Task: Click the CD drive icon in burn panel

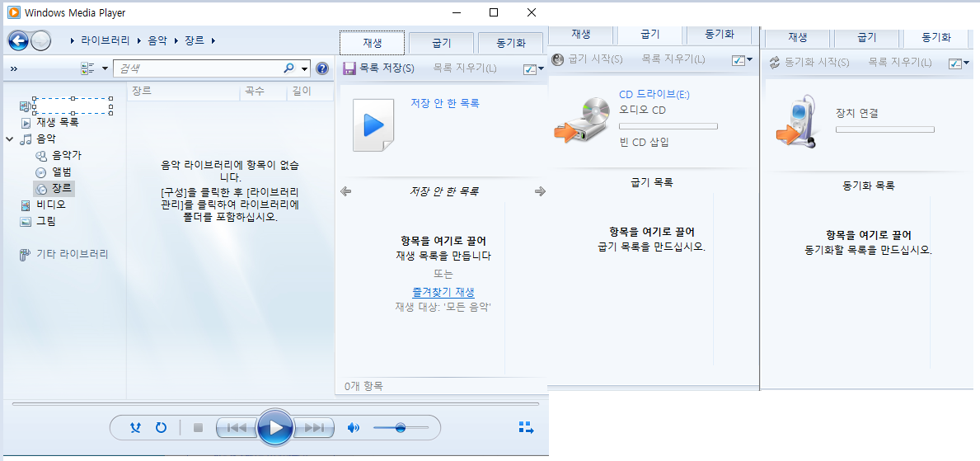Action: pos(582,120)
